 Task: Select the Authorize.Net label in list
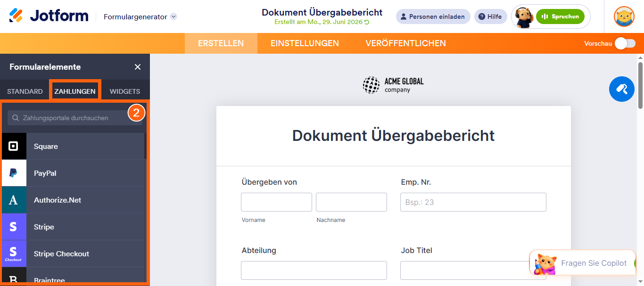(58, 200)
